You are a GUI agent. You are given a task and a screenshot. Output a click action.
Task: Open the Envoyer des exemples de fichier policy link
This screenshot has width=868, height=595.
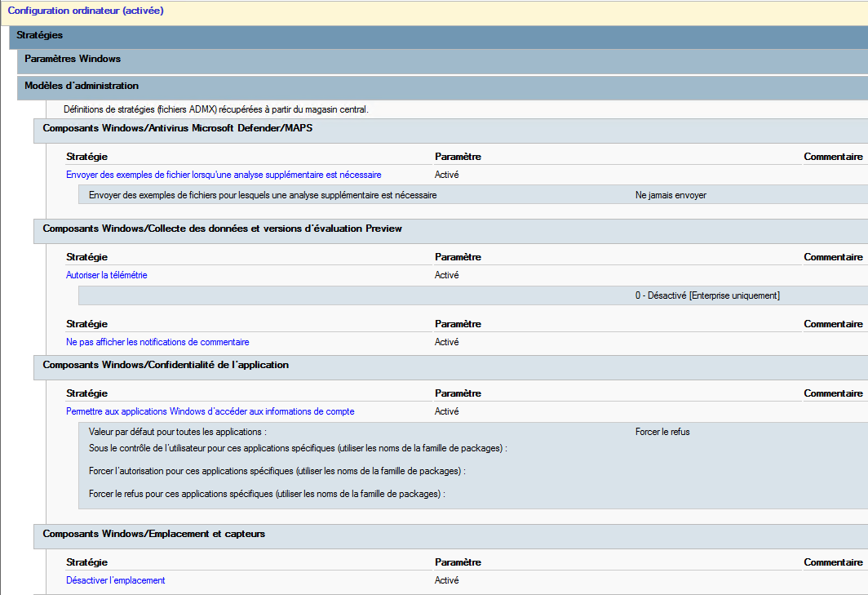coord(224,175)
